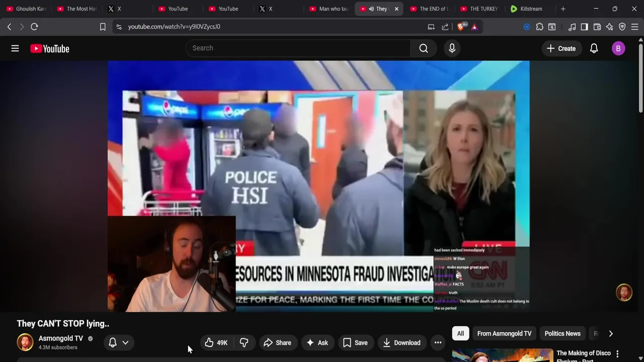Open the account avatar menu
Image resolution: width=644 pixels, height=362 pixels.
tap(618, 48)
